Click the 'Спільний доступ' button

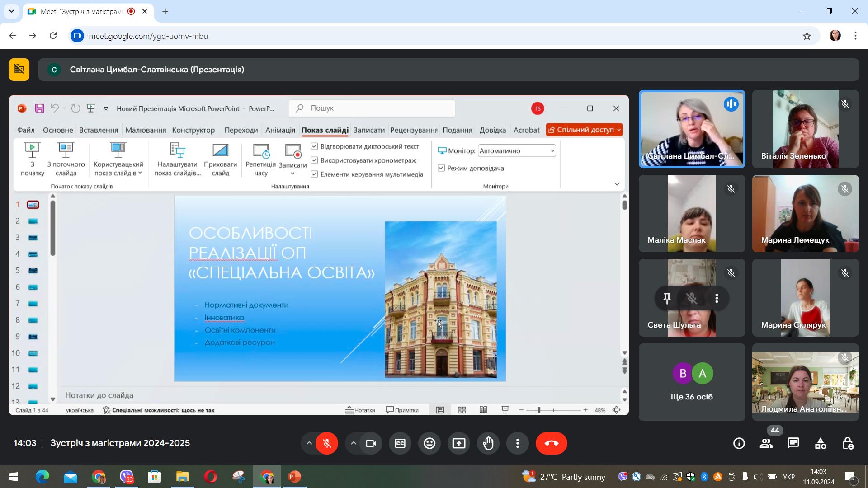point(584,130)
